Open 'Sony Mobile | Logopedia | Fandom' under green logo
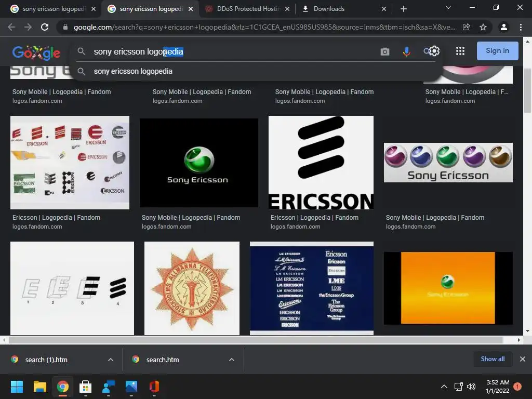532x399 pixels. click(191, 218)
